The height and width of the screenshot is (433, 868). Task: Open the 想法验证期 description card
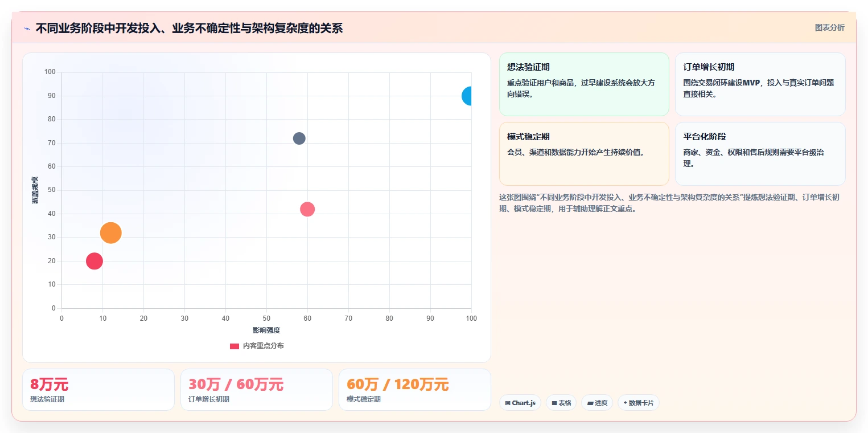[584, 84]
